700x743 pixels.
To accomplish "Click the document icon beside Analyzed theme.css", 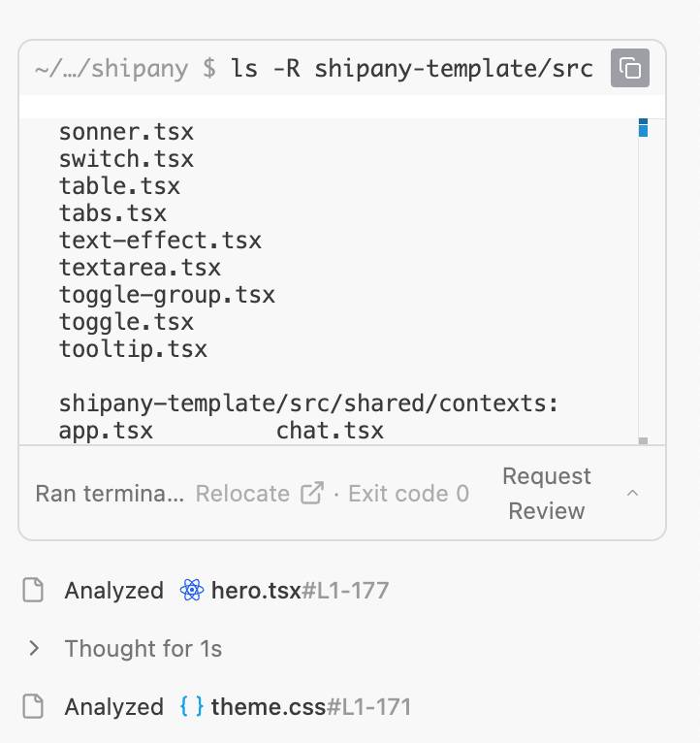I will (x=34, y=706).
